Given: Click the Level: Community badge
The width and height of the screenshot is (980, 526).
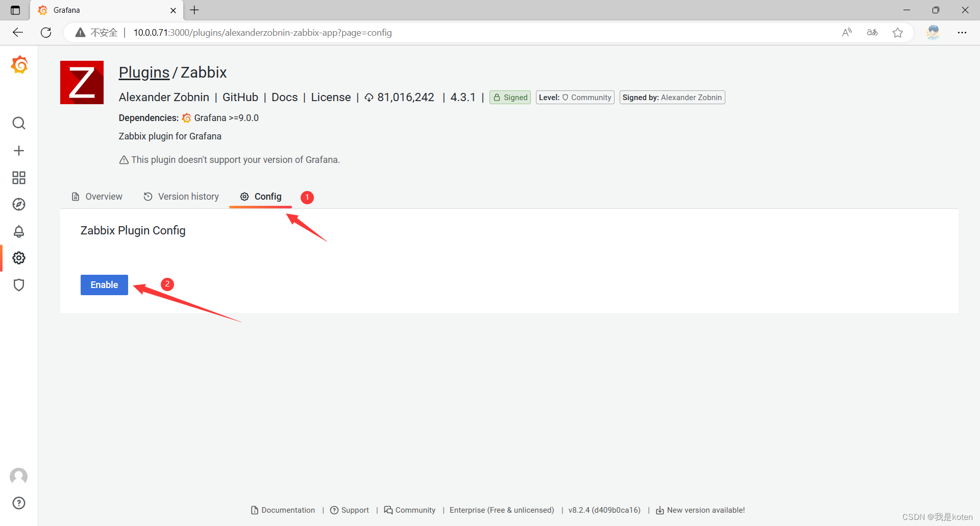Looking at the screenshot, I should (x=575, y=98).
